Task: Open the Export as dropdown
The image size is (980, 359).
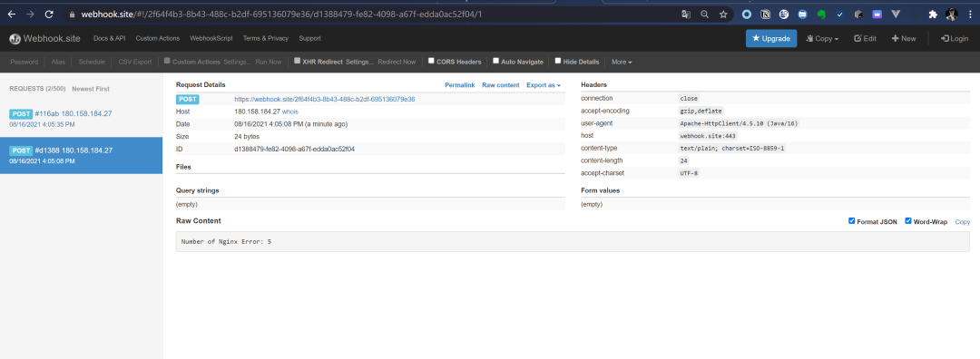Action: (x=544, y=85)
